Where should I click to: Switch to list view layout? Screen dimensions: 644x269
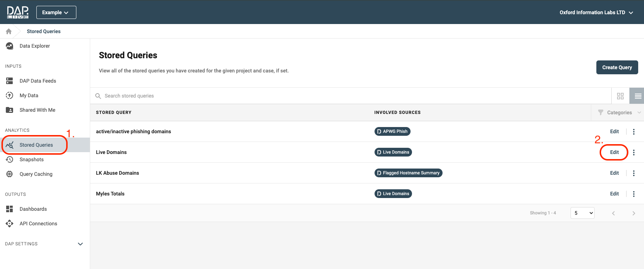[637, 96]
